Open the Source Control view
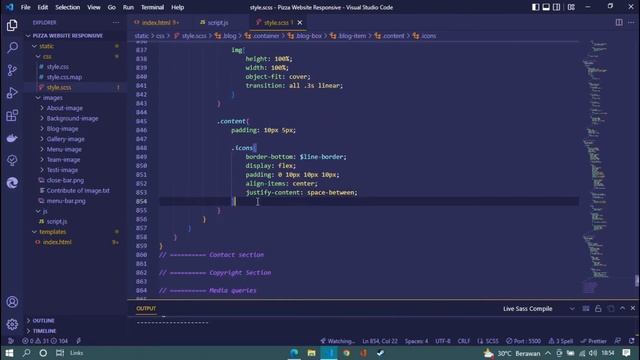This screenshot has width=640, height=360. 12,70
